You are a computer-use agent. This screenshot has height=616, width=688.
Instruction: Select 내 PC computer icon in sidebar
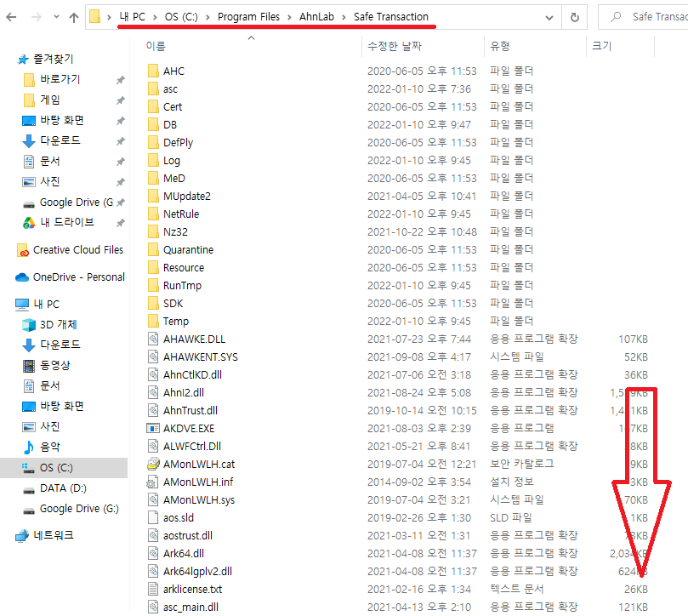(x=22, y=305)
